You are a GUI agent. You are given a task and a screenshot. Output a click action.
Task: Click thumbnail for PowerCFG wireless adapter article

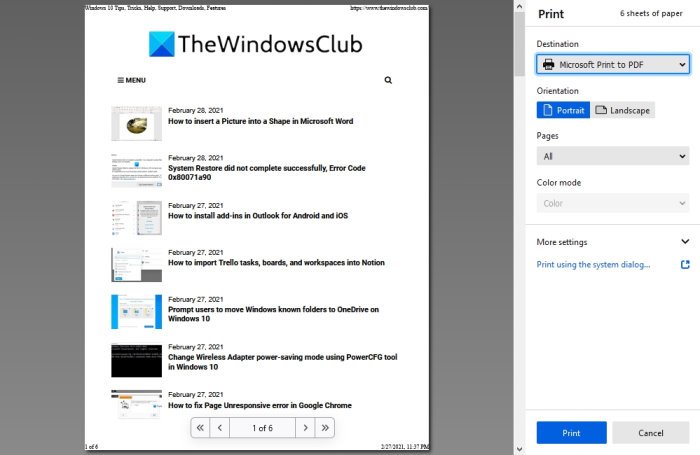point(137,360)
